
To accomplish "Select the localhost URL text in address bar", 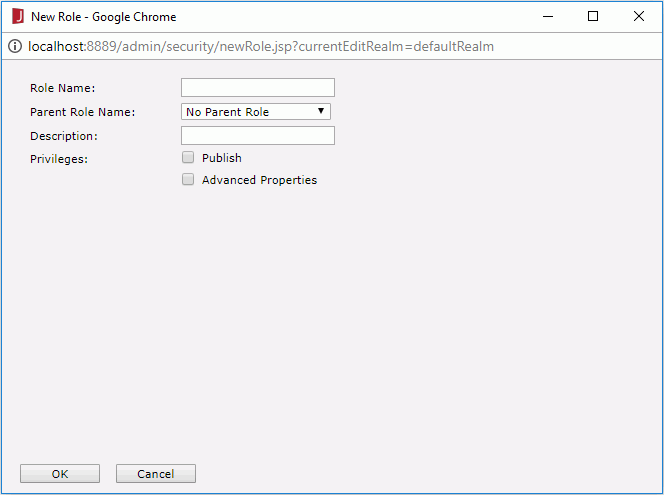I will 261,46.
